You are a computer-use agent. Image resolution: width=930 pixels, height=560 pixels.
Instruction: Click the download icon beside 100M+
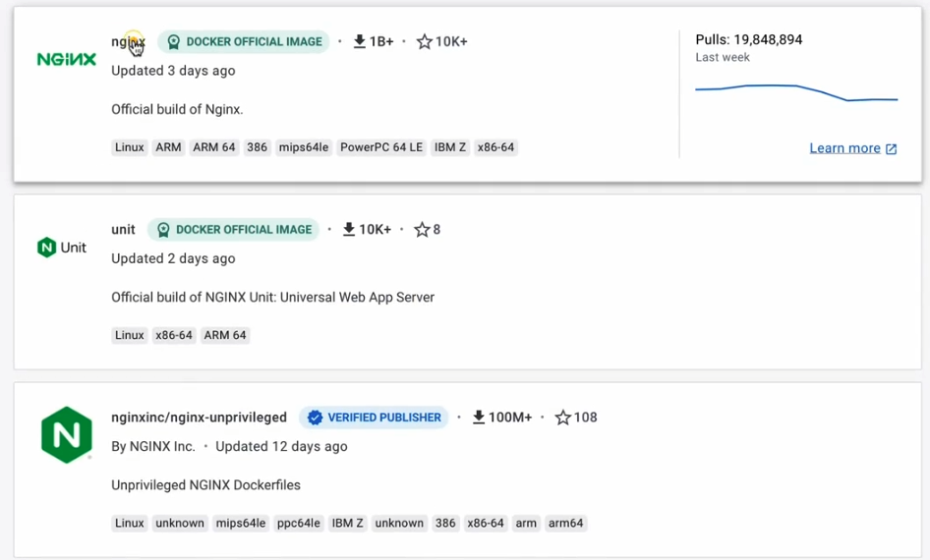click(x=479, y=418)
